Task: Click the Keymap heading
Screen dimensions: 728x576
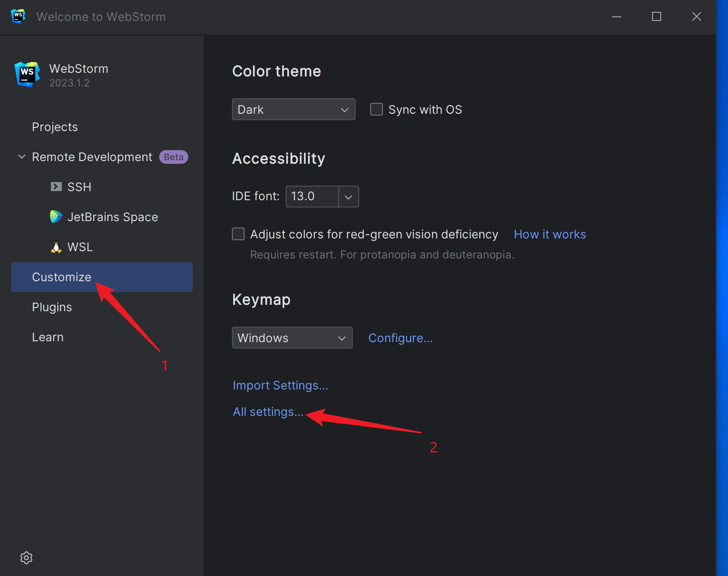Action: click(261, 300)
